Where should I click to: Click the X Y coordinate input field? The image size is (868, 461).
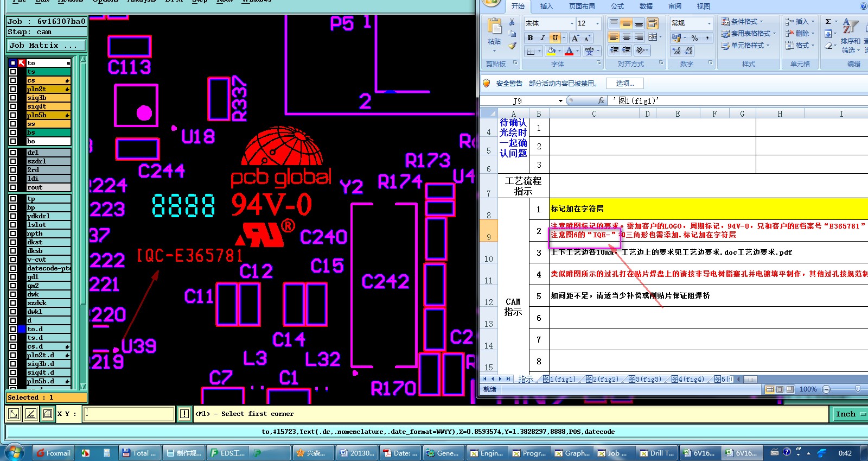[x=130, y=414]
